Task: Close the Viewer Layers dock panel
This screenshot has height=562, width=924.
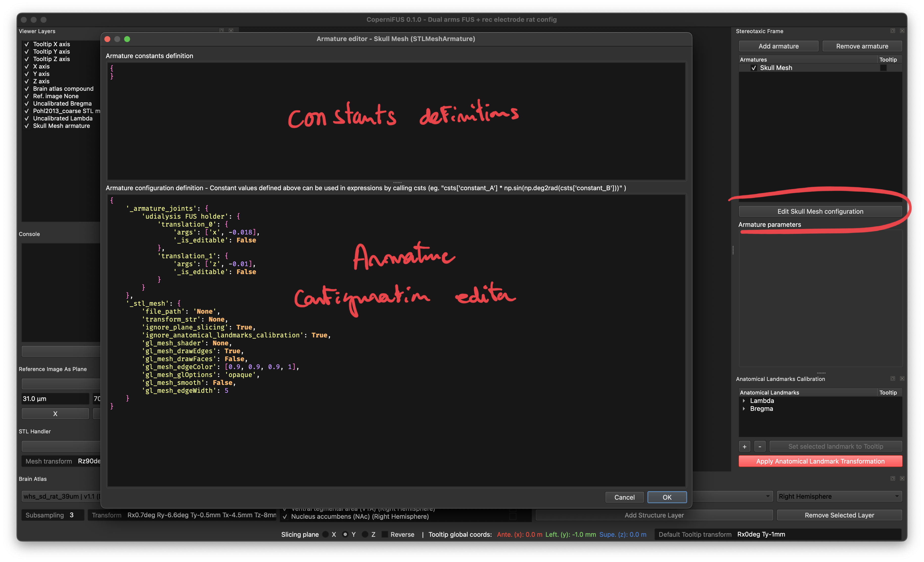Action: click(231, 30)
